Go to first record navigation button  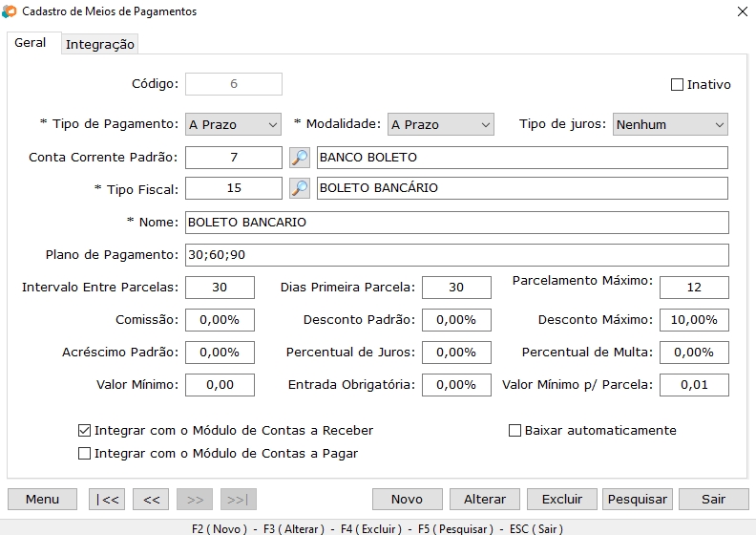point(107,499)
